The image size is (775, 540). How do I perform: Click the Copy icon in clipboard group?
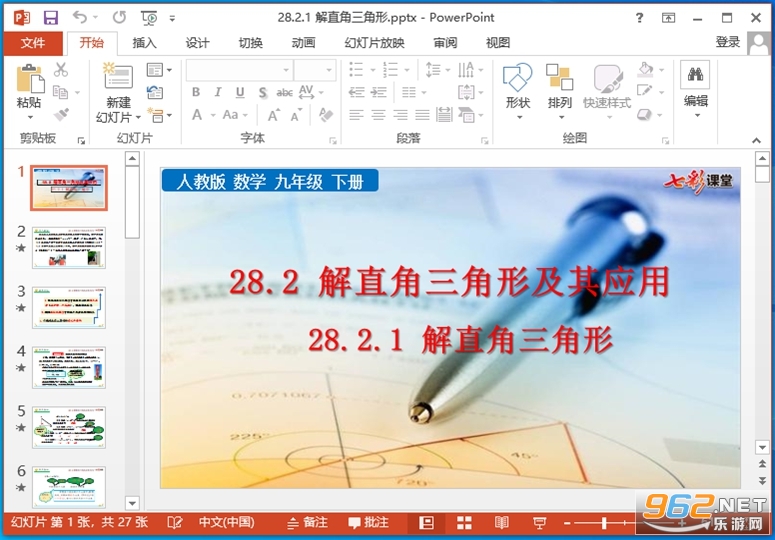coord(60,92)
